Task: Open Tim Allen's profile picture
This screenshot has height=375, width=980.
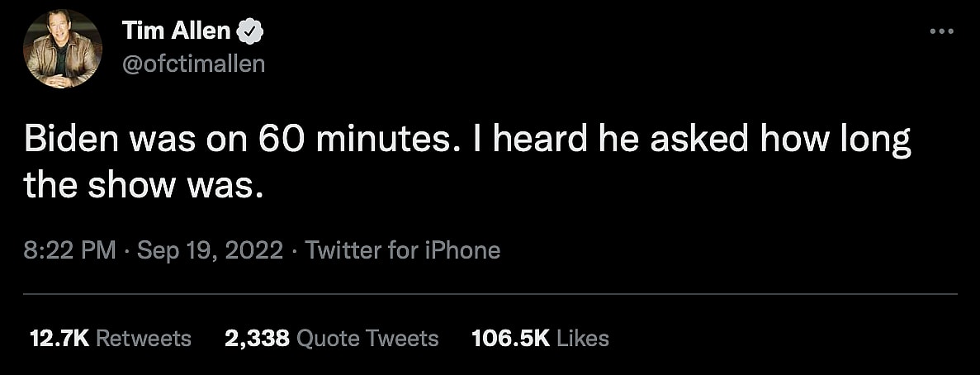Action: pos(63,50)
